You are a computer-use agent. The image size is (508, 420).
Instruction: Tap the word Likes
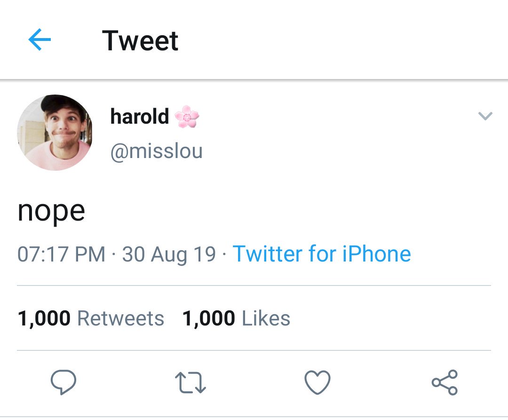(x=266, y=318)
